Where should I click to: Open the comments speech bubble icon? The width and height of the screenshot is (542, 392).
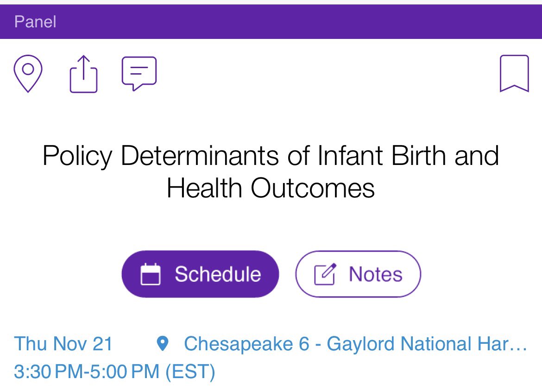139,74
